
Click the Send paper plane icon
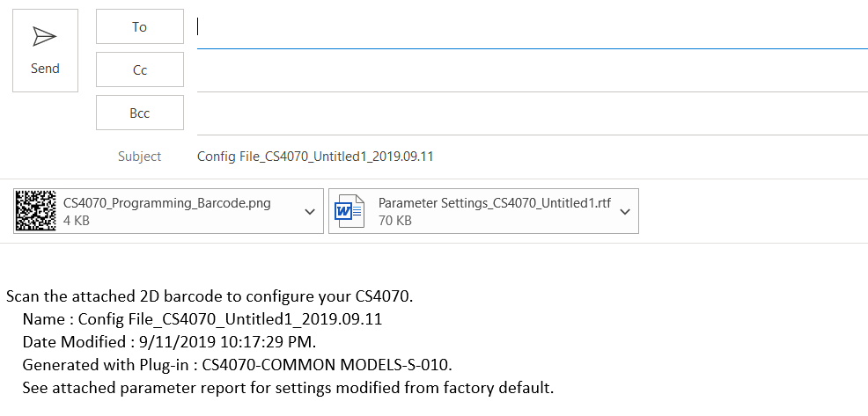click(x=44, y=36)
